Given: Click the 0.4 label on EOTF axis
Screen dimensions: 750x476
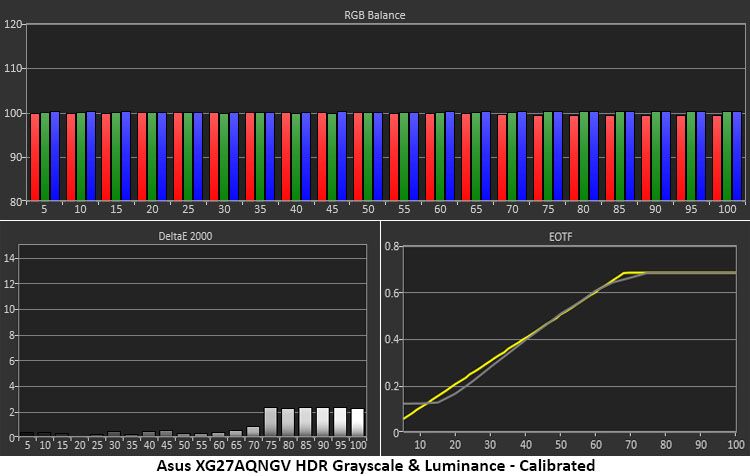Looking at the screenshot, I should click(x=392, y=340).
